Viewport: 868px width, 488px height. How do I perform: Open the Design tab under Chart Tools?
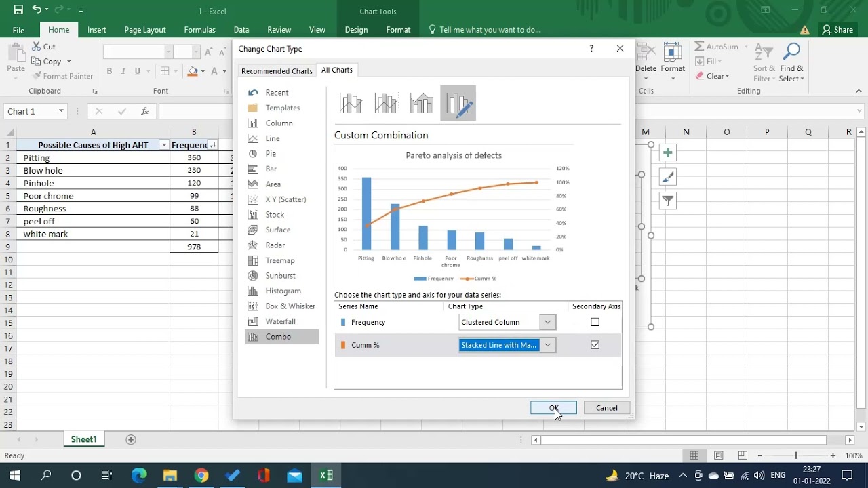coord(356,30)
